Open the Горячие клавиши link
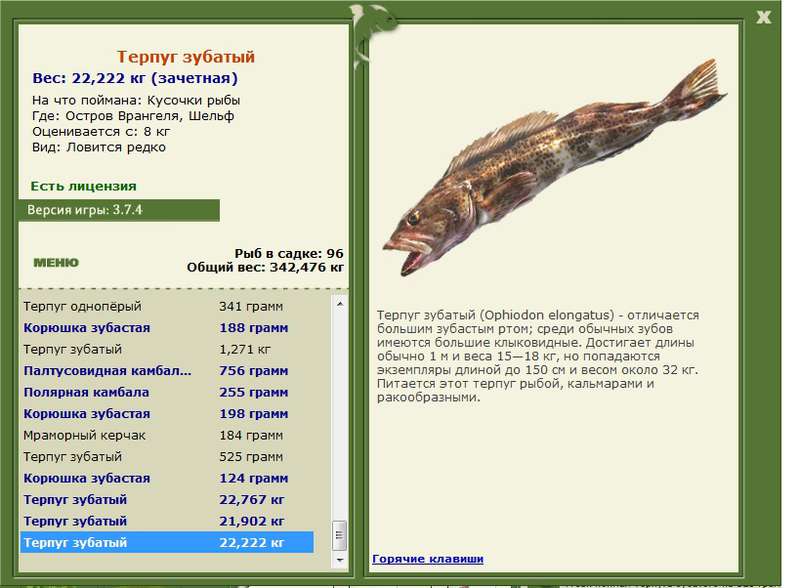This screenshot has height=588, width=800. click(428, 558)
